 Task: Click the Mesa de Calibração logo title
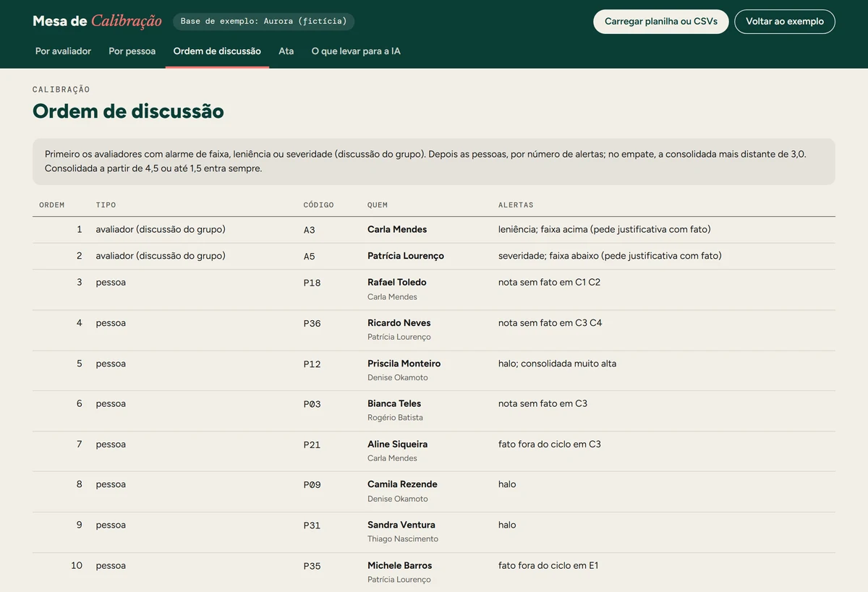(x=97, y=21)
